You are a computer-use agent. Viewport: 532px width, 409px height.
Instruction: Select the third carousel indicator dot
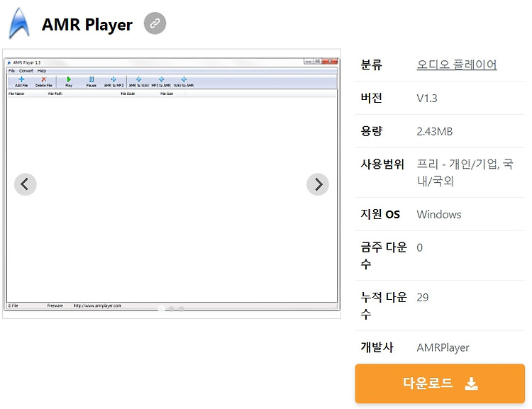tap(182, 308)
